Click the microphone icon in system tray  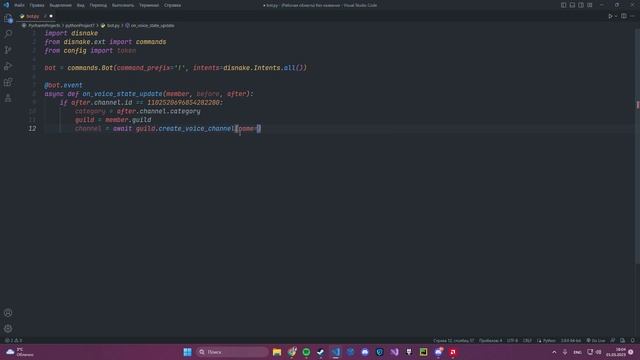click(x=565, y=352)
